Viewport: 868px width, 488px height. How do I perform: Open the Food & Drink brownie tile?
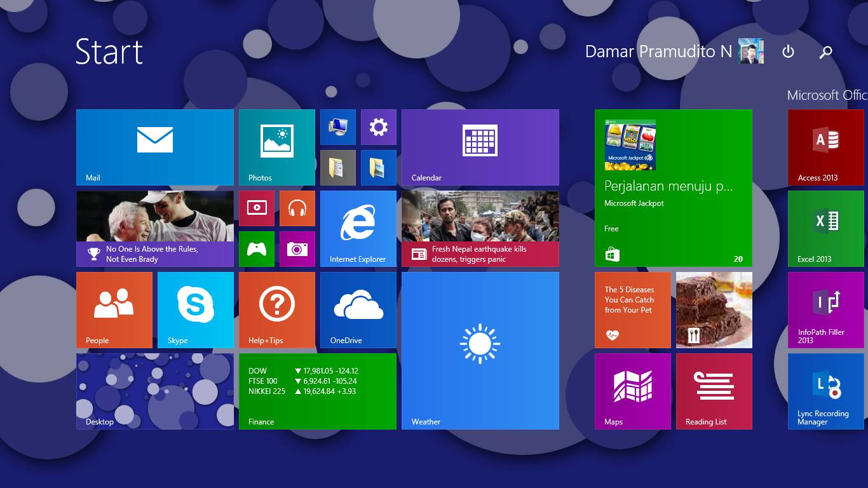(x=714, y=310)
